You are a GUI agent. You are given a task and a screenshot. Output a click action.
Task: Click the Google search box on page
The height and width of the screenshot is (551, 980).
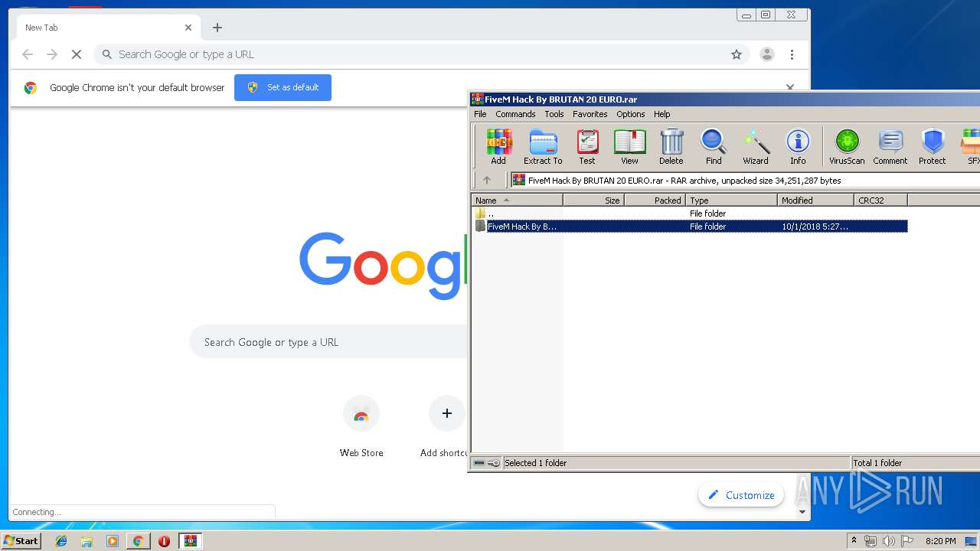(329, 342)
